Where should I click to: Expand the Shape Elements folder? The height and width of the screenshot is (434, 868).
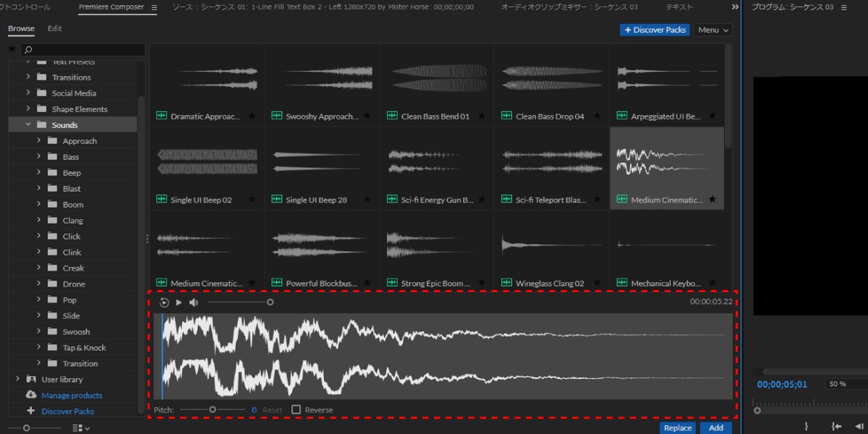click(28, 109)
